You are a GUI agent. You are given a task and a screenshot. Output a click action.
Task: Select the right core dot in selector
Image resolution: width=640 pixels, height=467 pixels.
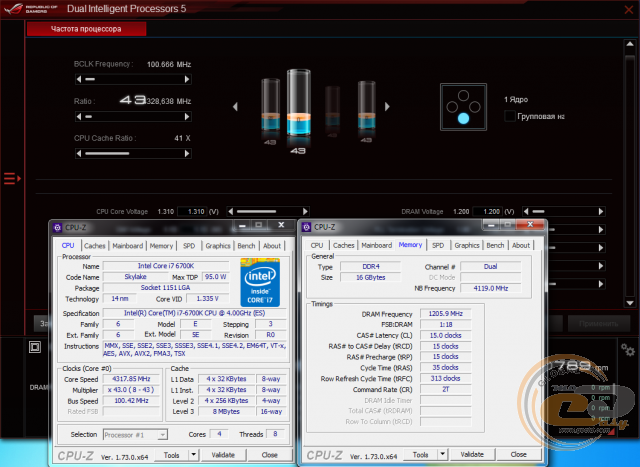(x=475, y=107)
